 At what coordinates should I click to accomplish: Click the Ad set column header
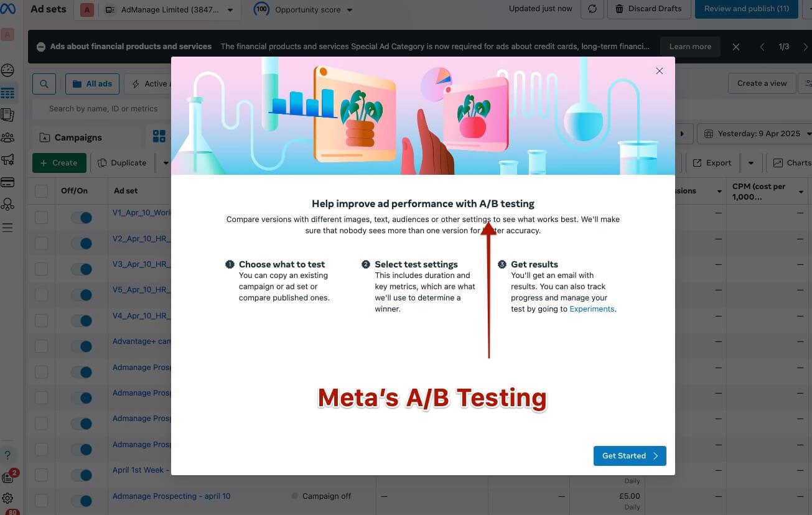tap(126, 191)
